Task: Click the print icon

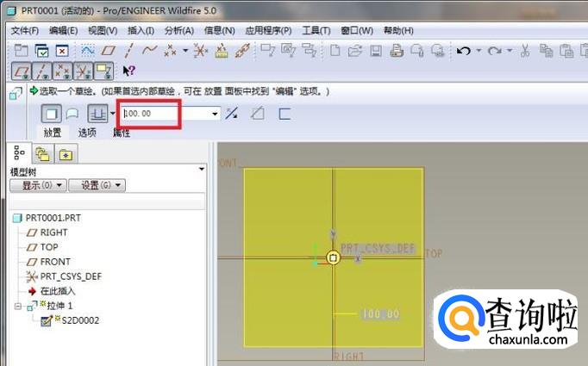Action: pyautogui.click(x=397, y=50)
